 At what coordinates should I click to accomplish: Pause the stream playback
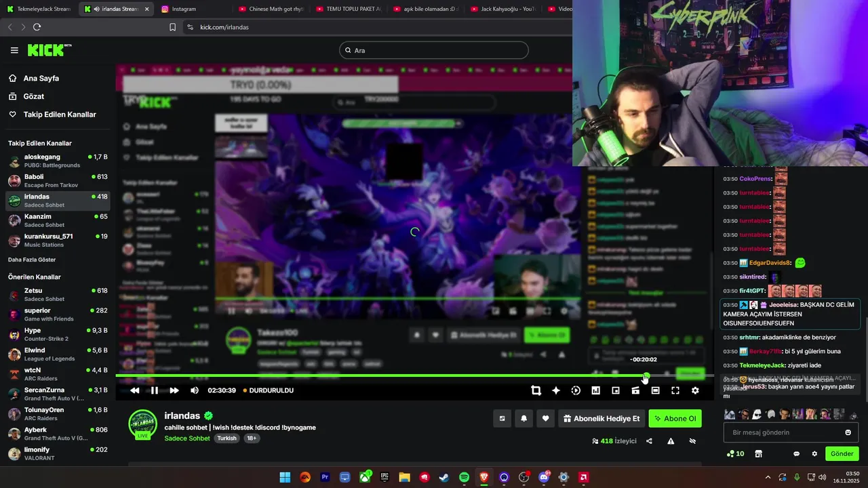(x=155, y=390)
